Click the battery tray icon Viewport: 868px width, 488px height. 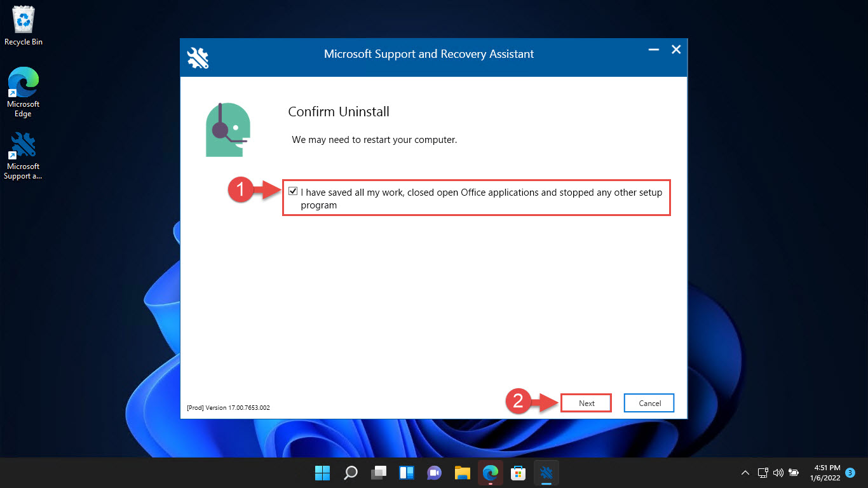794,473
